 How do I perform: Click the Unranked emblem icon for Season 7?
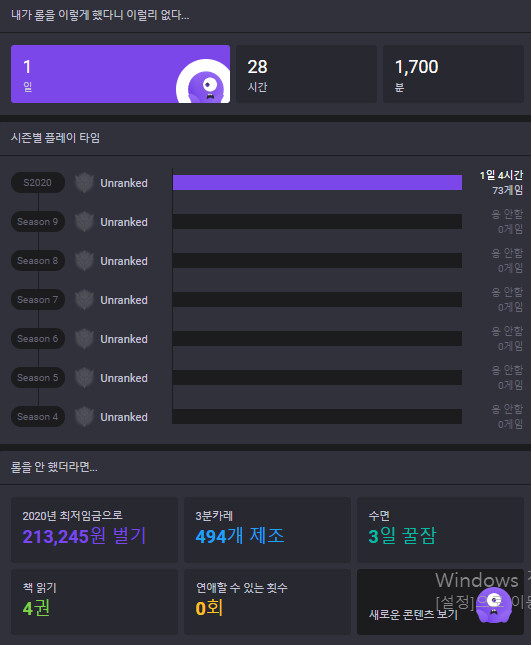pyautogui.click(x=84, y=299)
